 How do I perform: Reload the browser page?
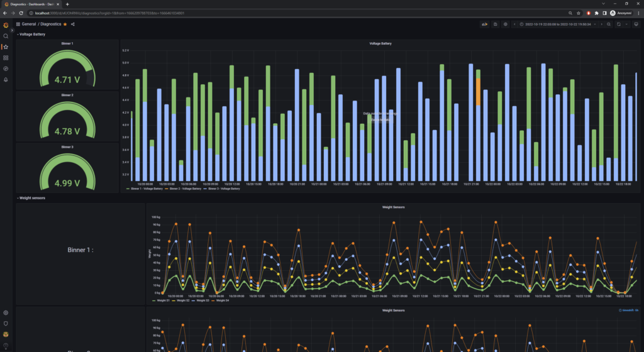point(21,13)
